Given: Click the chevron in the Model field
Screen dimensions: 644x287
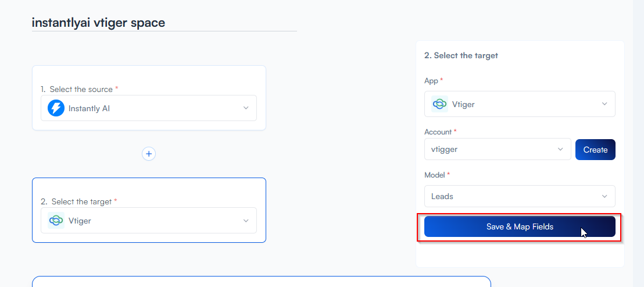Looking at the screenshot, I should [x=604, y=196].
